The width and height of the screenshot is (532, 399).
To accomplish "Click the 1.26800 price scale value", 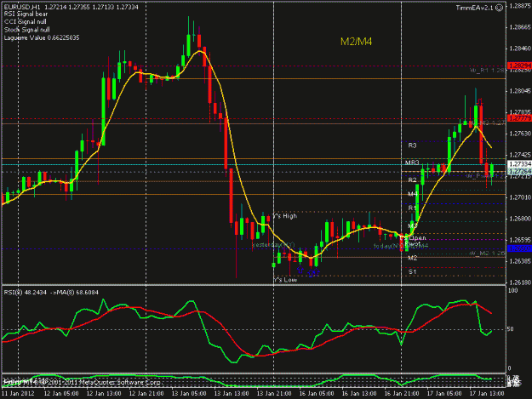I will [x=520, y=219].
